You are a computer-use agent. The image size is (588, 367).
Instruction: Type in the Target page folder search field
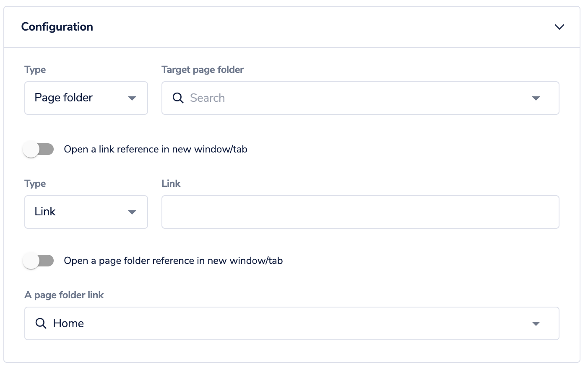[x=352, y=98]
